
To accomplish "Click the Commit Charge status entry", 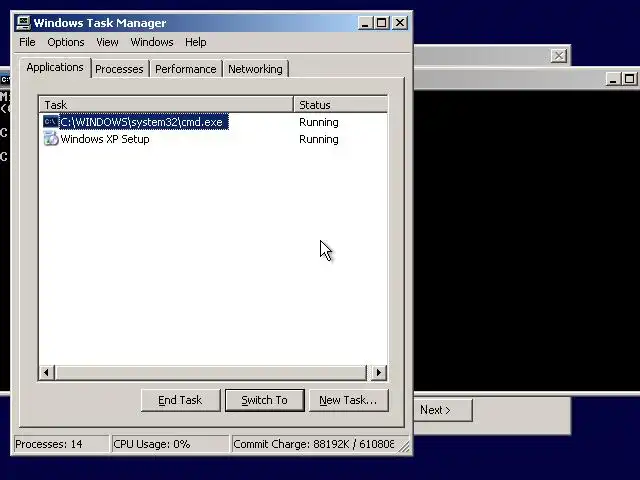I will point(313,444).
